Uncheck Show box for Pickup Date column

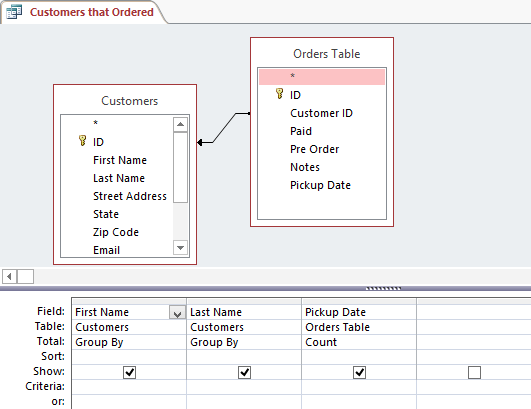[x=359, y=372]
